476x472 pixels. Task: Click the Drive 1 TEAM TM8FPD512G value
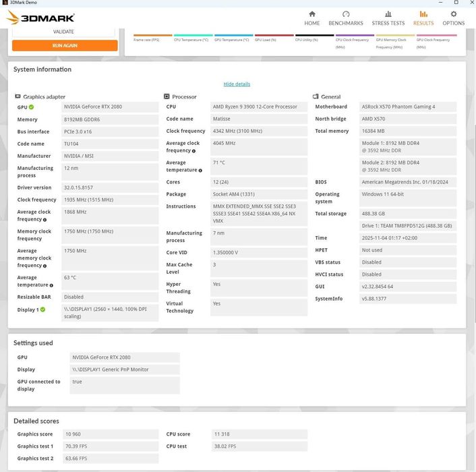click(x=408, y=226)
